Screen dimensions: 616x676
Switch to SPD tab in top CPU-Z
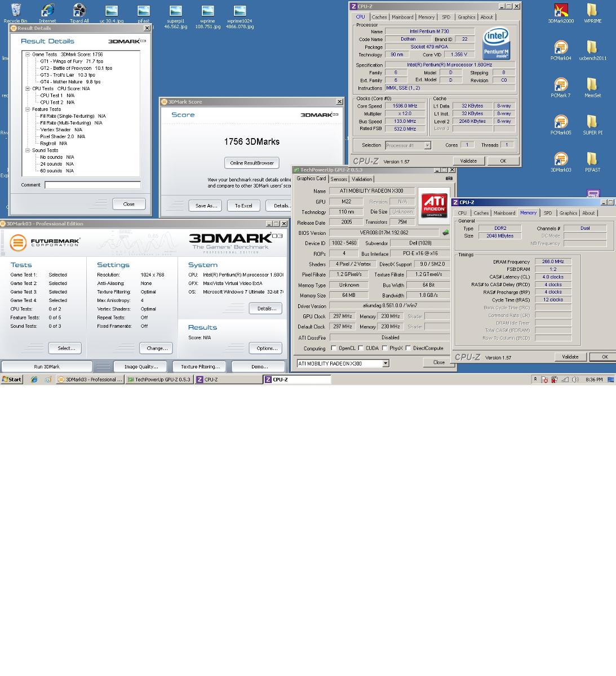click(x=446, y=17)
